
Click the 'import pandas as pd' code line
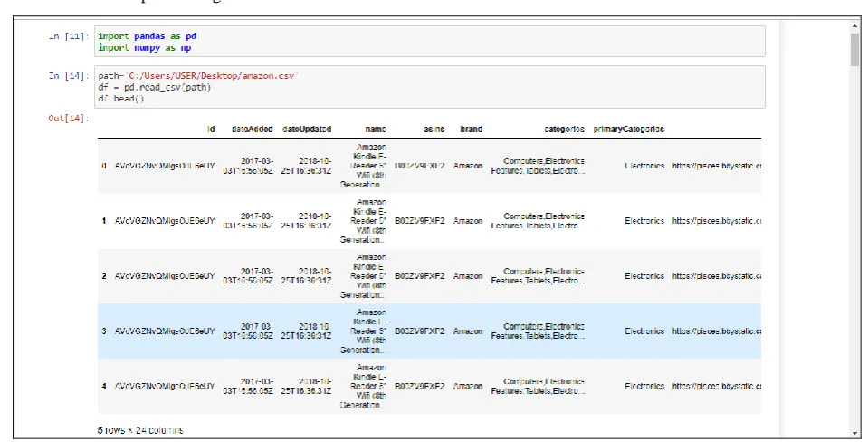(x=148, y=36)
